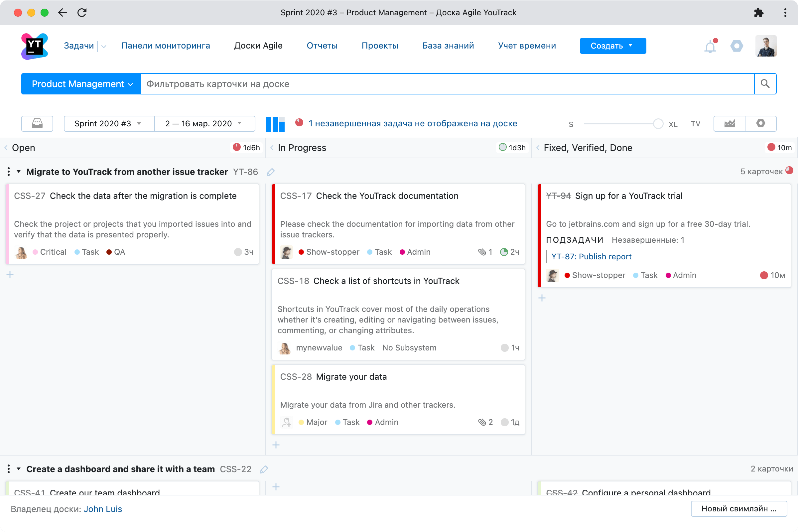Switch to TV mode
The width and height of the screenshot is (798, 532).
(696, 124)
